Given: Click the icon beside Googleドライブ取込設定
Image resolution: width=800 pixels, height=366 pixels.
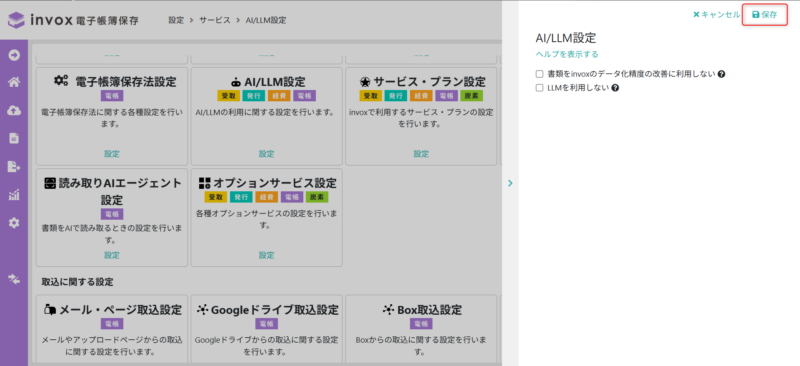Looking at the screenshot, I should coord(203,309).
